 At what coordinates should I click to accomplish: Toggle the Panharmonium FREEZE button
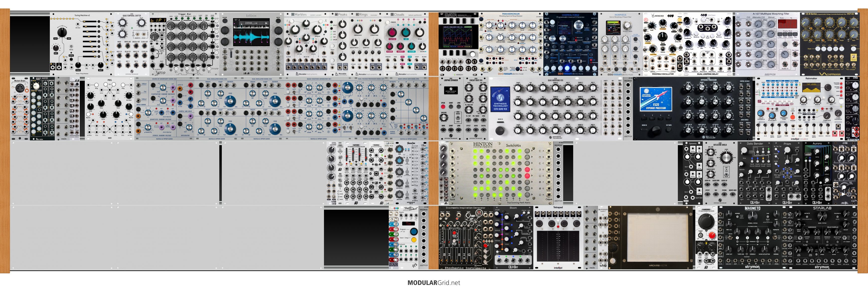click(x=481, y=60)
